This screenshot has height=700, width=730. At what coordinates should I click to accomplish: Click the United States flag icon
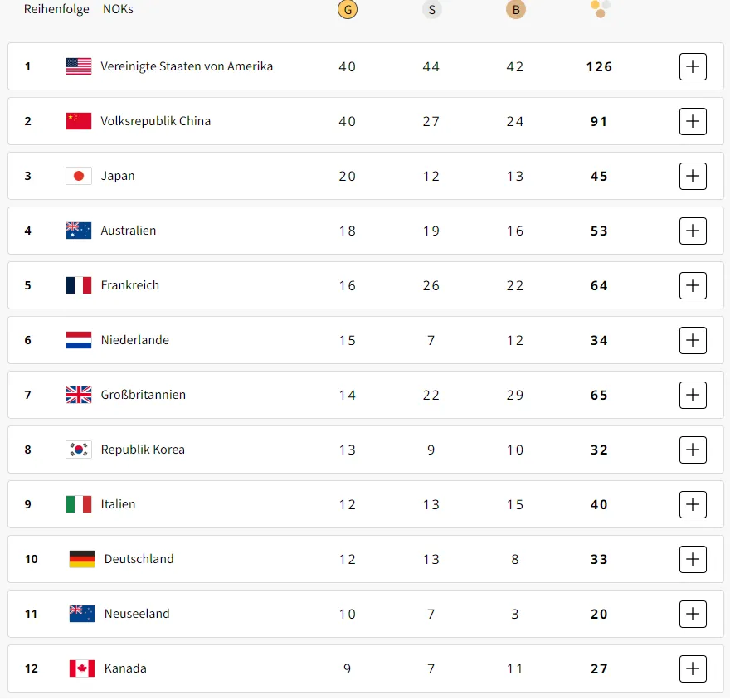[x=79, y=66]
